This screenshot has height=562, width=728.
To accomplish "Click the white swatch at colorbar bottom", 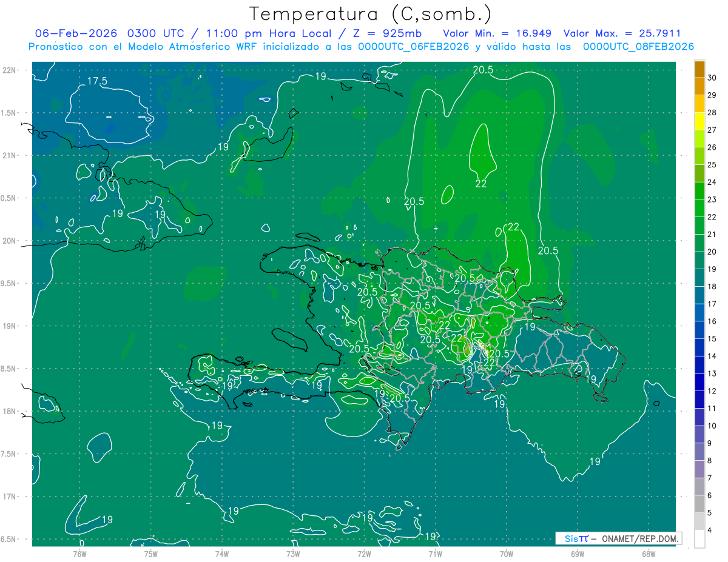I will click(699, 539).
